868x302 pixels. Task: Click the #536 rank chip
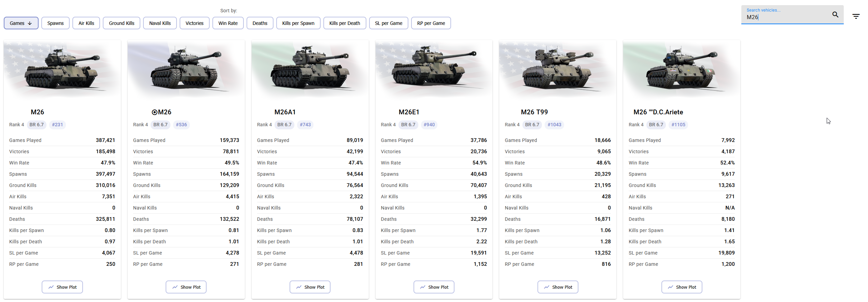181,125
